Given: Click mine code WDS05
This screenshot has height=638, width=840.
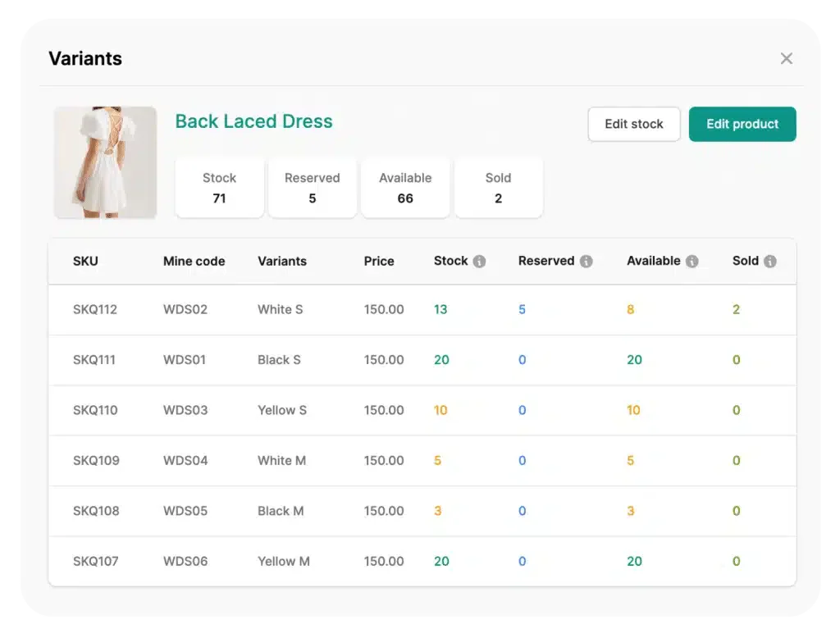Looking at the screenshot, I should coord(185,511).
